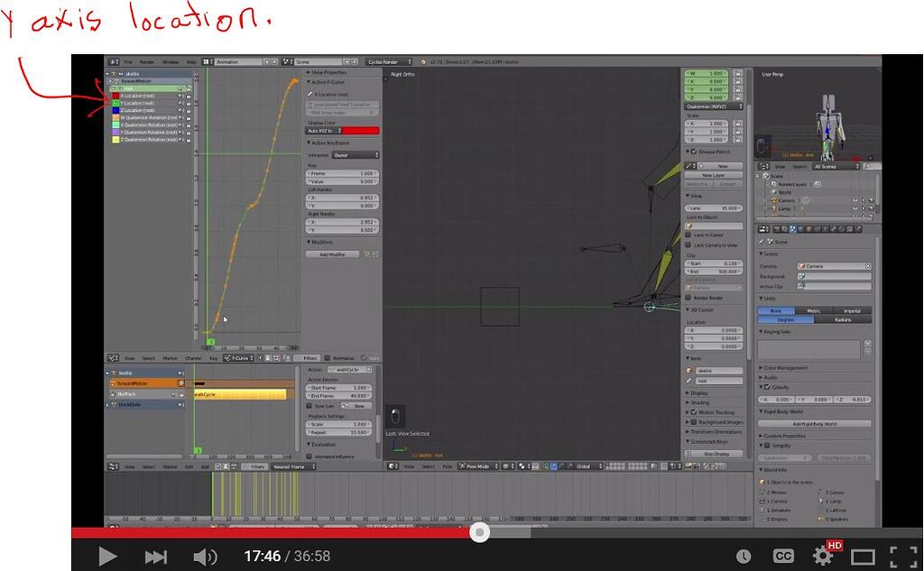Collapse the Modifiers panel

[x=309, y=242]
